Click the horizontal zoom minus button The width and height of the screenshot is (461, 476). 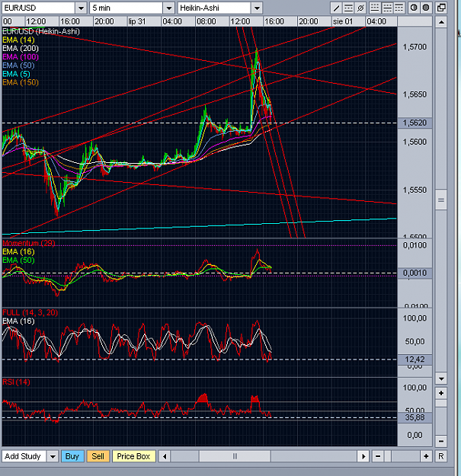pyautogui.click(x=377, y=456)
